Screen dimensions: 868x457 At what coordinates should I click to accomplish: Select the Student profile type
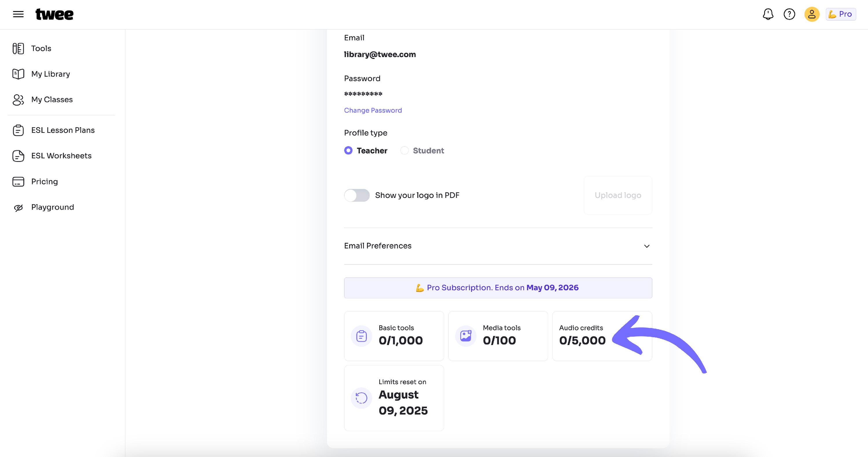coord(422,150)
